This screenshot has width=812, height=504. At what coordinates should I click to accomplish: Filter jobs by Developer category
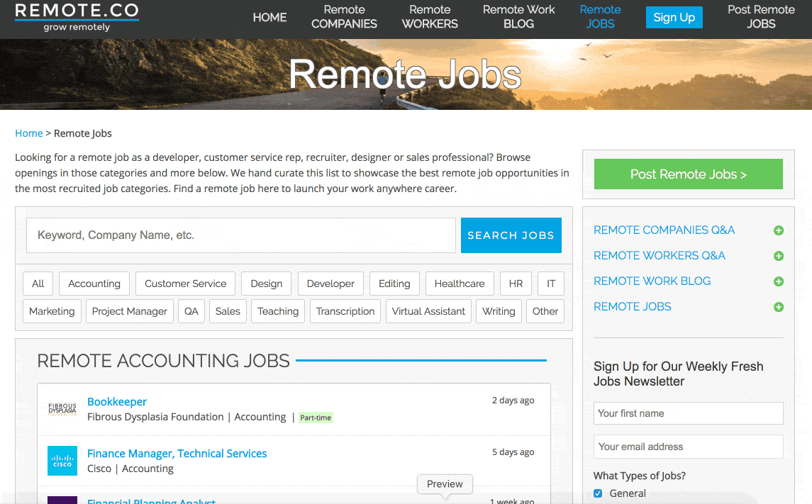click(x=330, y=284)
